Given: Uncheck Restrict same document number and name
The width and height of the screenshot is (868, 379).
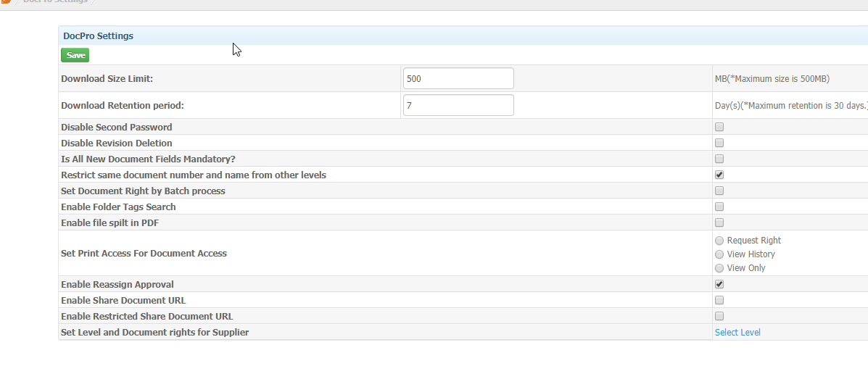Looking at the screenshot, I should click(x=719, y=175).
